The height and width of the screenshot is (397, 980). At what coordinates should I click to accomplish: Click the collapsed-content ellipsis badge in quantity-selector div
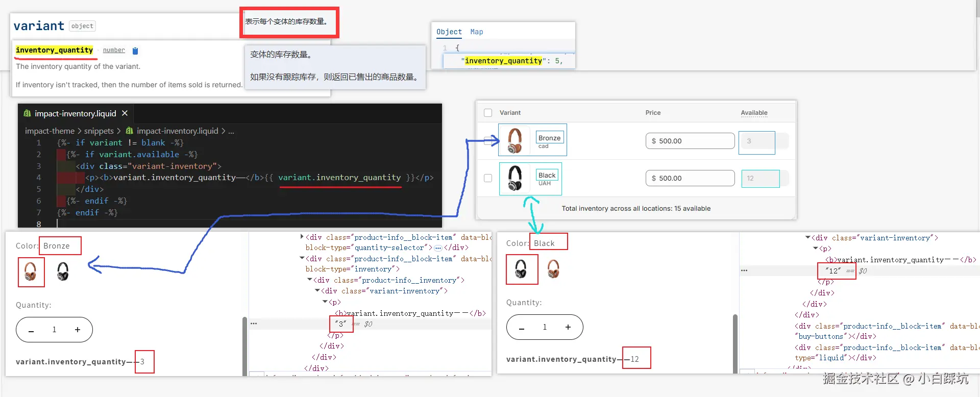coord(438,248)
